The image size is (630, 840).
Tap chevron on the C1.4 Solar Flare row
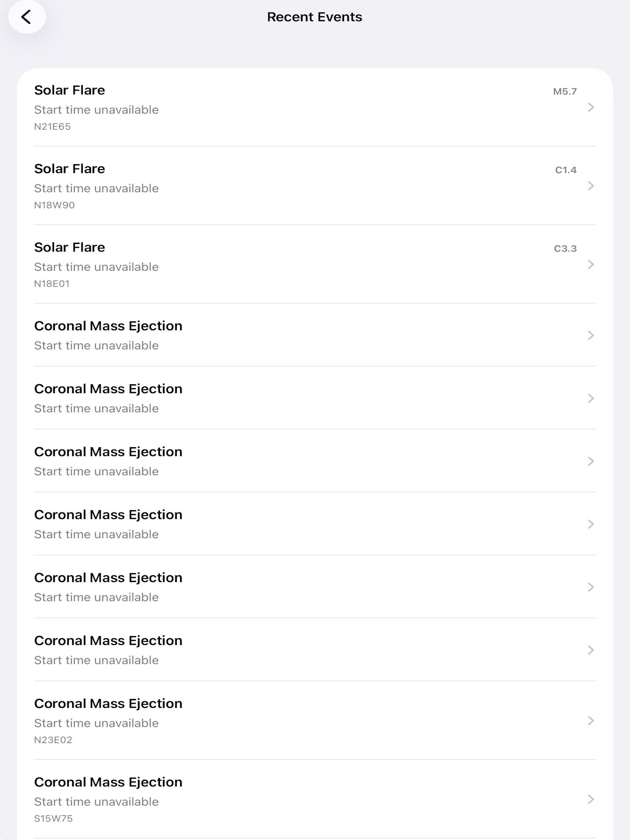[591, 186]
